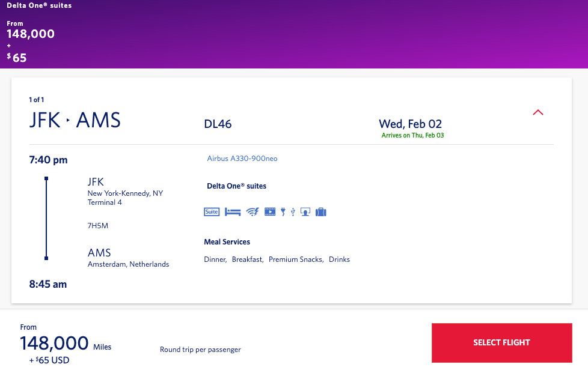The image size is (588, 373).
Task: Click the personal seatback screen icon
Action: pyautogui.click(x=305, y=211)
